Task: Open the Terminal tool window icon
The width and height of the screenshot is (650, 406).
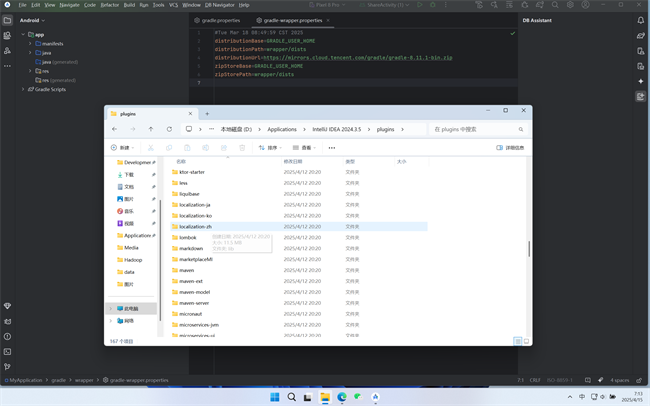Action: coord(7,351)
